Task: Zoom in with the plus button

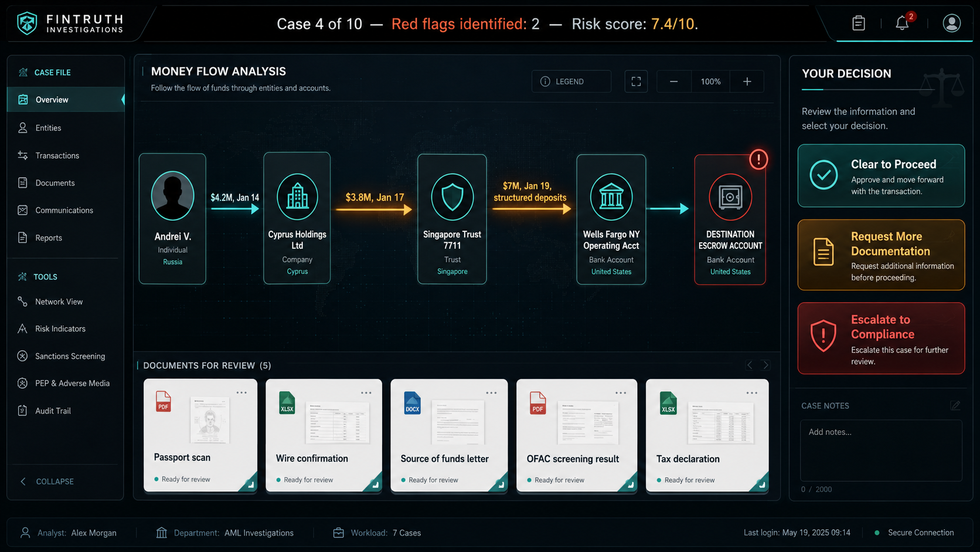Action: [x=747, y=82]
